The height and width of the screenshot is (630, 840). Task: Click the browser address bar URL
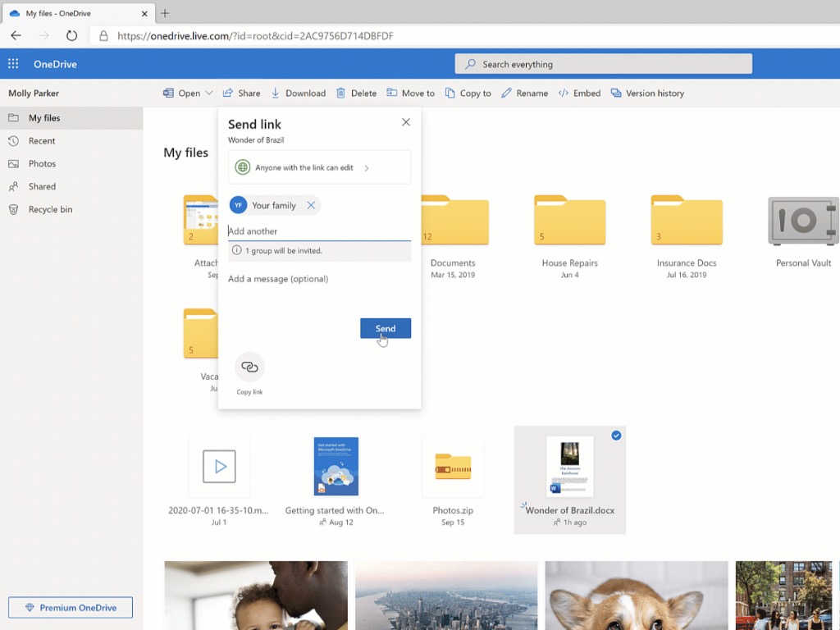(x=255, y=36)
